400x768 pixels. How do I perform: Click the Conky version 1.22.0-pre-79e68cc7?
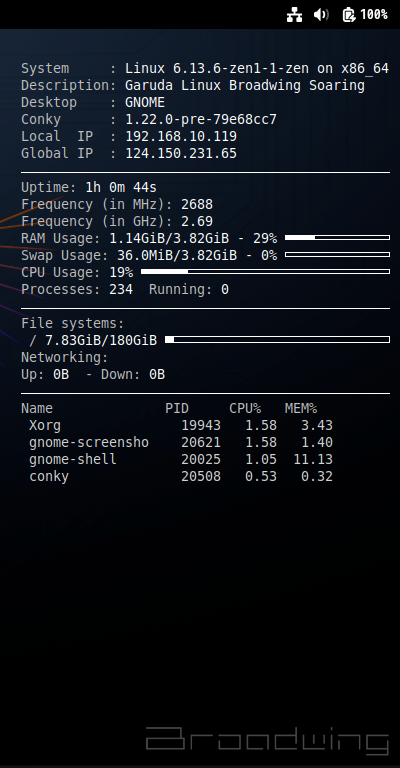[x=201, y=120]
